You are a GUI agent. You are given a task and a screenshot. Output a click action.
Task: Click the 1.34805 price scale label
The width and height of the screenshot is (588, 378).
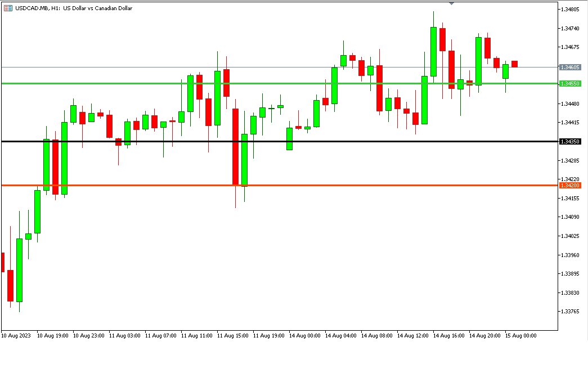click(570, 10)
